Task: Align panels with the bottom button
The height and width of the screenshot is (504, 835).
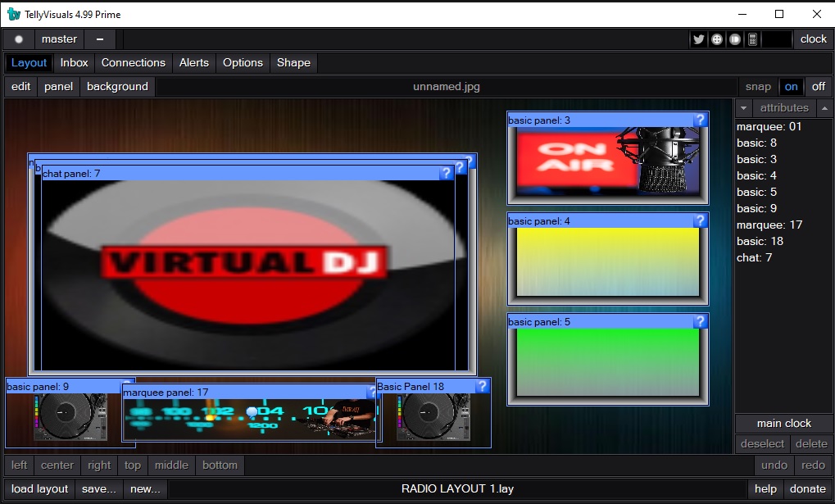Action: pyautogui.click(x=220, y=465)
